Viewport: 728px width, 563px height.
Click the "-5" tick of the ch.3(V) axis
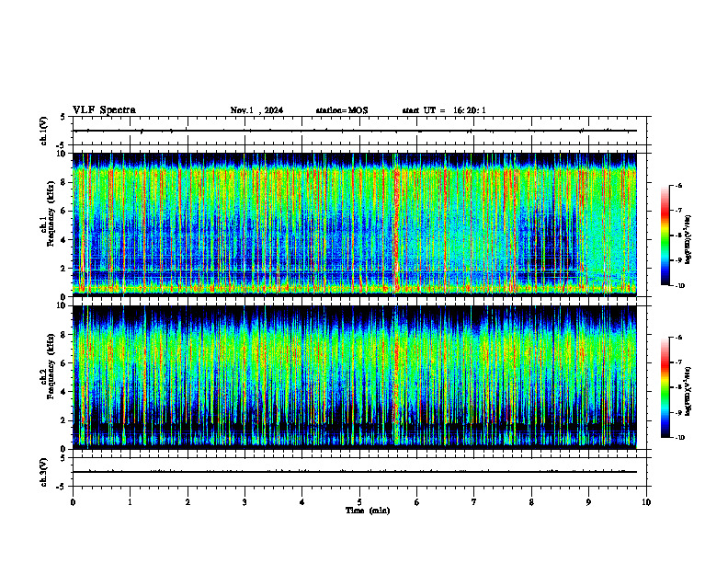click(x=62, y=487)
